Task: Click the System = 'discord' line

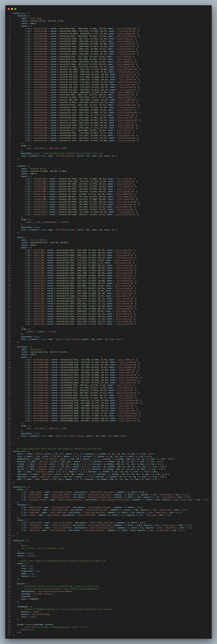Action: pos(27,556)
